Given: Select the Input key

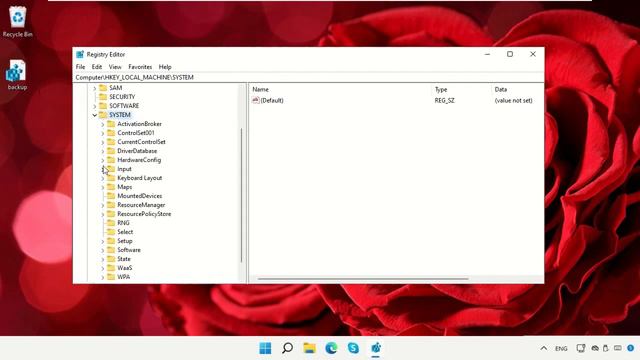Looking at the screenshot, I should (124, 169).
